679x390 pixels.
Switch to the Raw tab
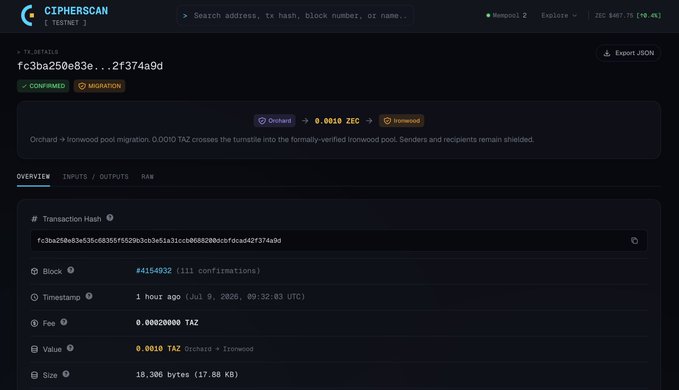tap(147, 177)
